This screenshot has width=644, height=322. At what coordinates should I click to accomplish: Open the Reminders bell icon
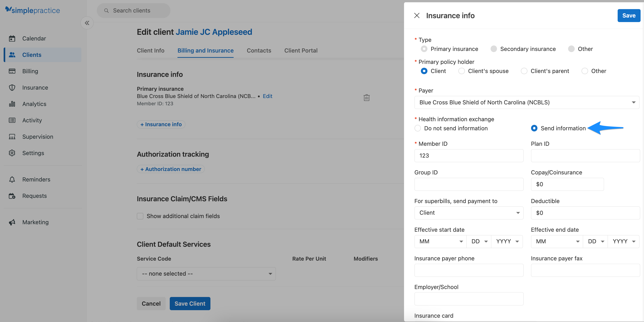click(x=12, y=179)
